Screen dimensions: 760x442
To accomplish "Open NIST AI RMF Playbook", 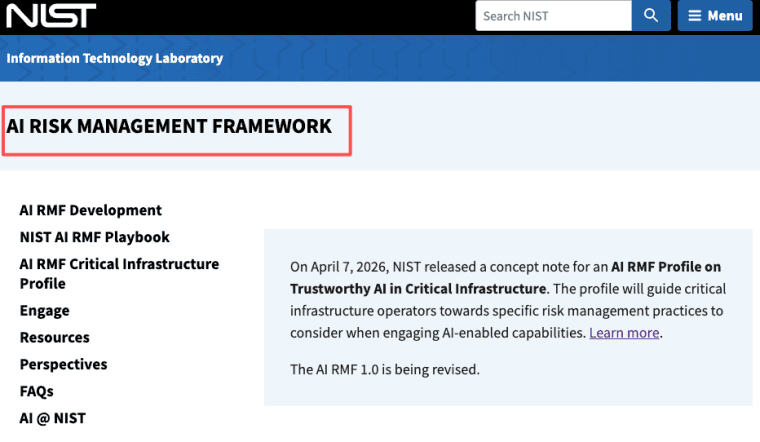I will pos(95,237).
